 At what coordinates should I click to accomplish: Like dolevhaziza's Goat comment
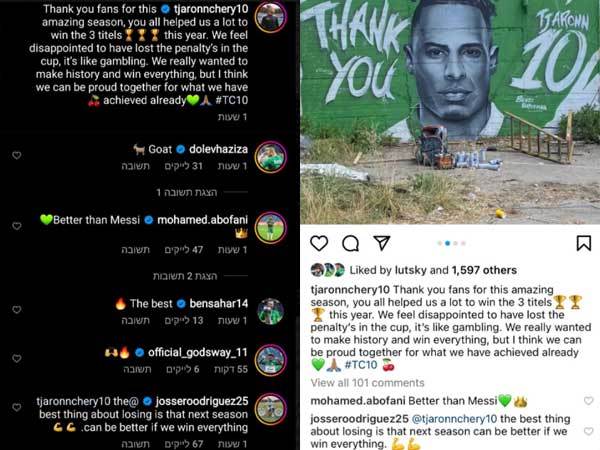[x=16, y=155]
